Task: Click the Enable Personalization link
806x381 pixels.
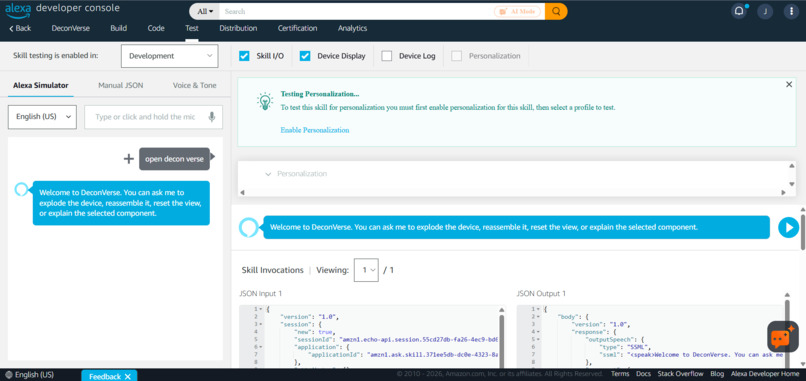Action: tap(315, 130)
